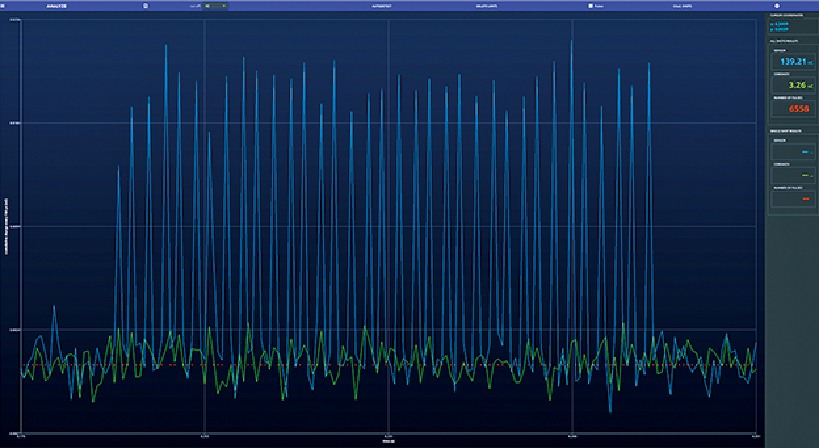Click the single shot number of pulses box
Image resolution: width=819 pixels, height=448 pixels.
792,198
